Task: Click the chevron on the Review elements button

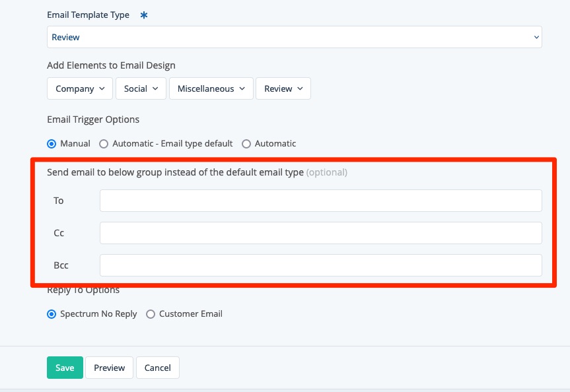Action: [300, 88]
